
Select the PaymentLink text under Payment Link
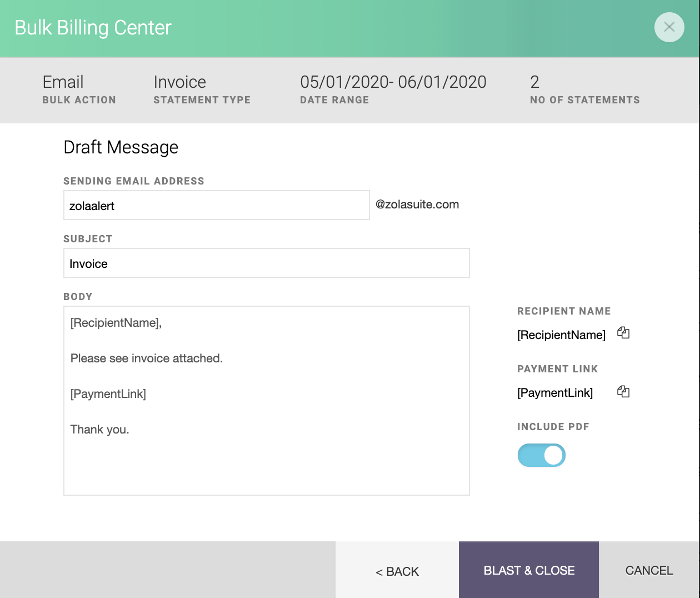tap(556, 392)
